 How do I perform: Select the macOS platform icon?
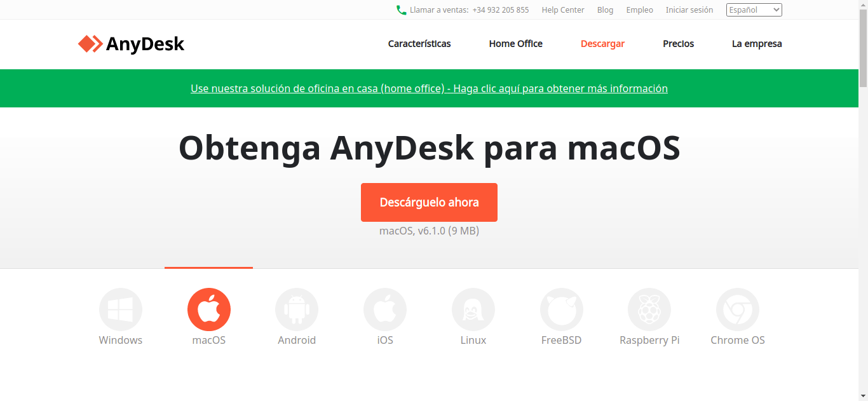208,309
